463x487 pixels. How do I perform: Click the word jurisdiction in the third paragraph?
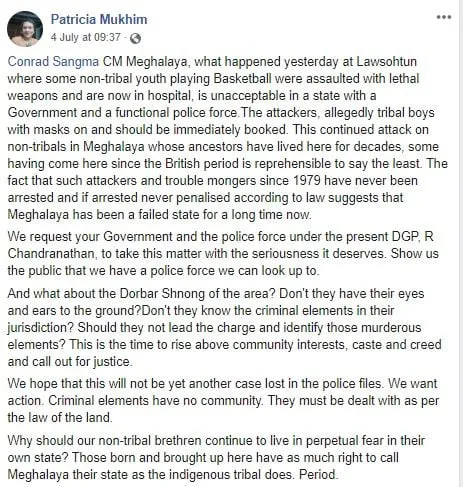click(40, 328)
